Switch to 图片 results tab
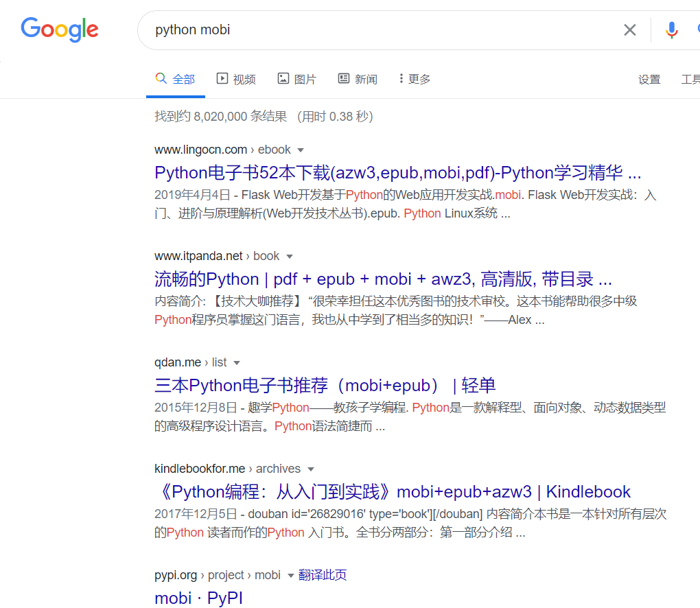Viewport: 700px width, 608px height. coord(297,79)
